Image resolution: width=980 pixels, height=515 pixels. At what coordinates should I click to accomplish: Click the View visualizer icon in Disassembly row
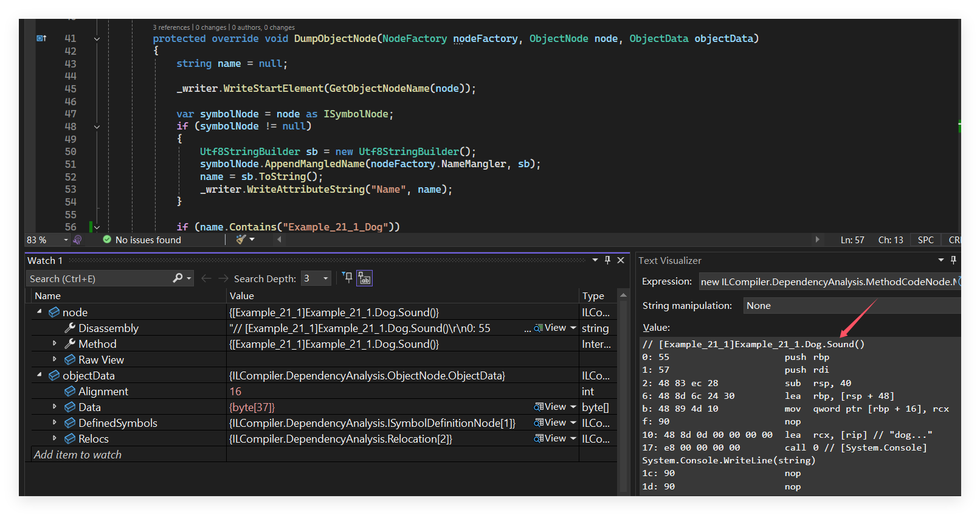[x=538, y=328]
